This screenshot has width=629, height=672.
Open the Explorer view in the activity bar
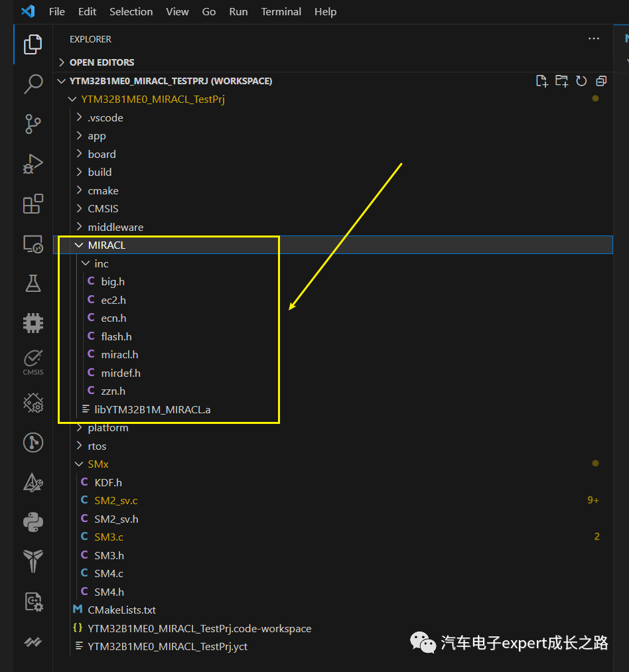(33, 44)
